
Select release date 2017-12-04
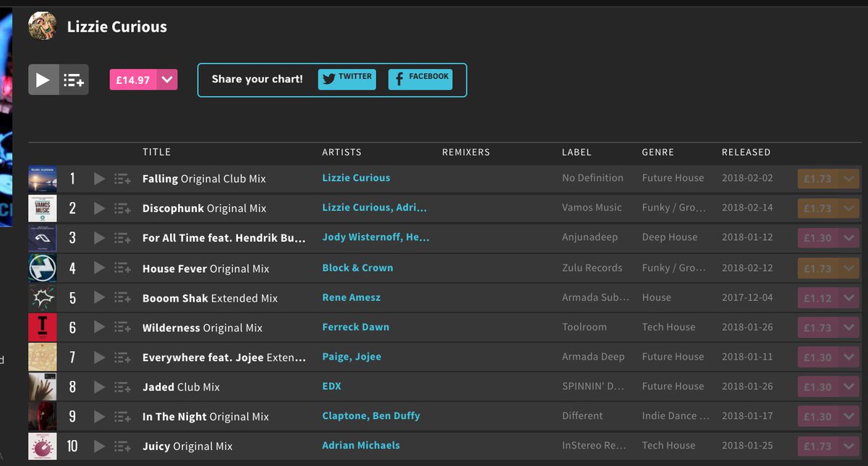[747, 297]
